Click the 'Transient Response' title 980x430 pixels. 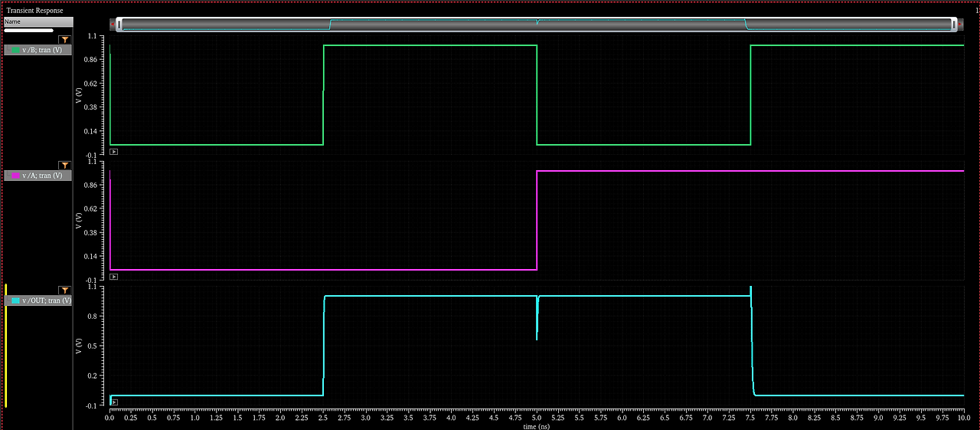pyautogui.click(x=34, y=10)
